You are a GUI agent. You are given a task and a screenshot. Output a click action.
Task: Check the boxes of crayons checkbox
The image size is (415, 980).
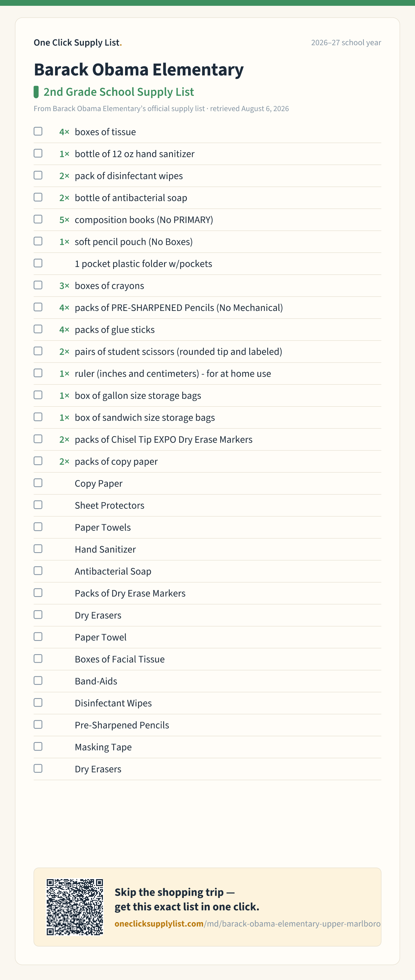click(x=38, y=285)
